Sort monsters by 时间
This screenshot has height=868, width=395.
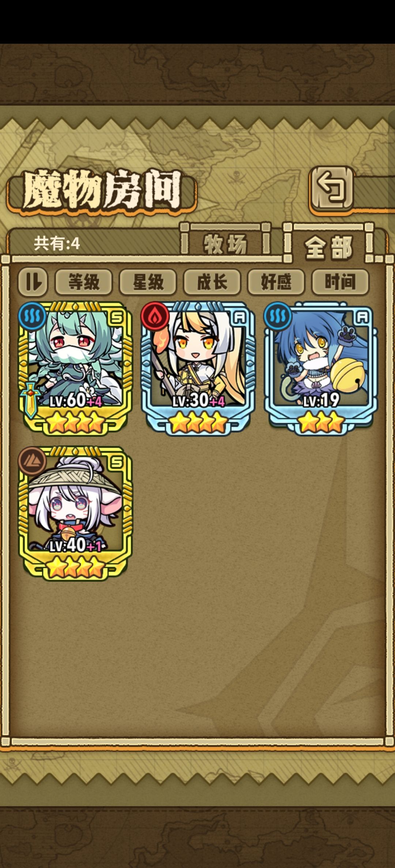click(x=340, y=282)
